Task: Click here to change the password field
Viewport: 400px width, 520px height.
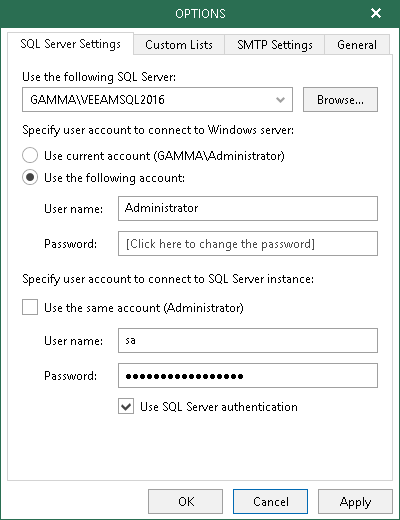Action: tap(248, 244)
